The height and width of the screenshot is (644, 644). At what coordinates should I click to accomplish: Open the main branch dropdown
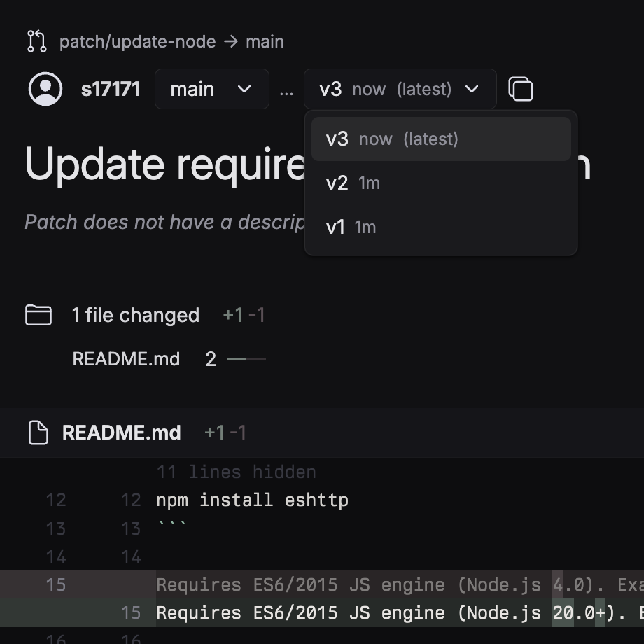(x=211, y=90)
